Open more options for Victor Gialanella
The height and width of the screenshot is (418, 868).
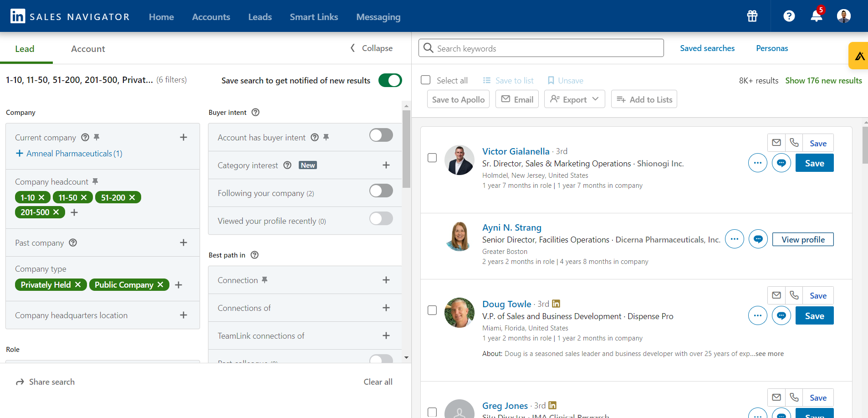[758, 163]
